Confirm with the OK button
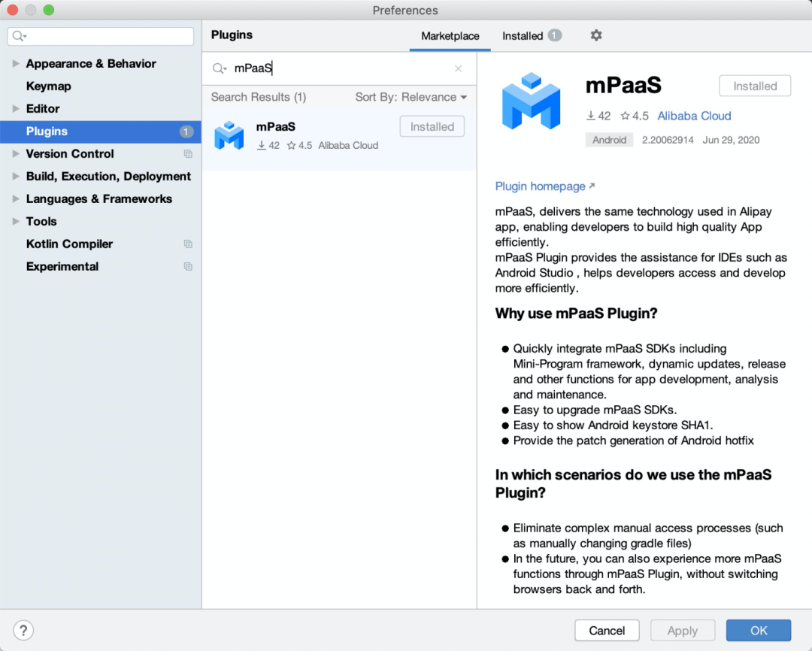 click(x=759, y=630)
